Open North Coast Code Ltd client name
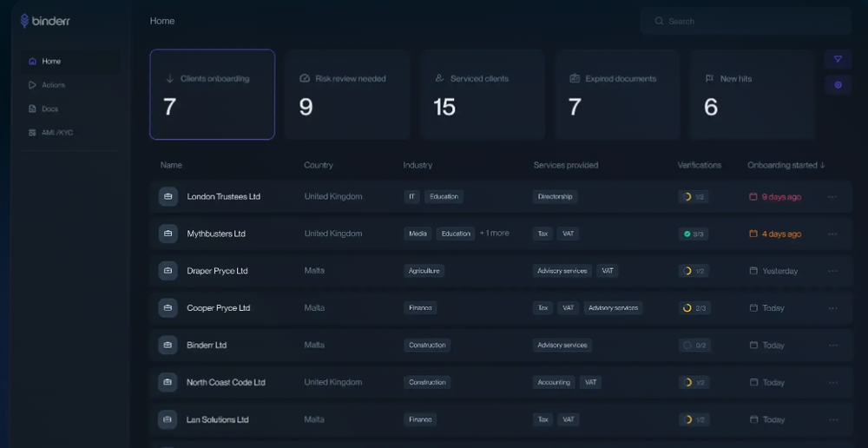The image size is (868, 448). coord(226,382)
